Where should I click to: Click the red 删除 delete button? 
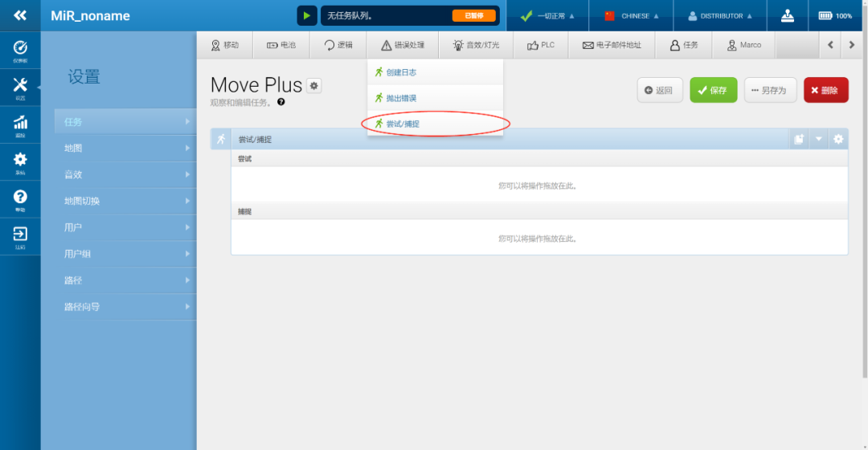click(x=825, y=90)
